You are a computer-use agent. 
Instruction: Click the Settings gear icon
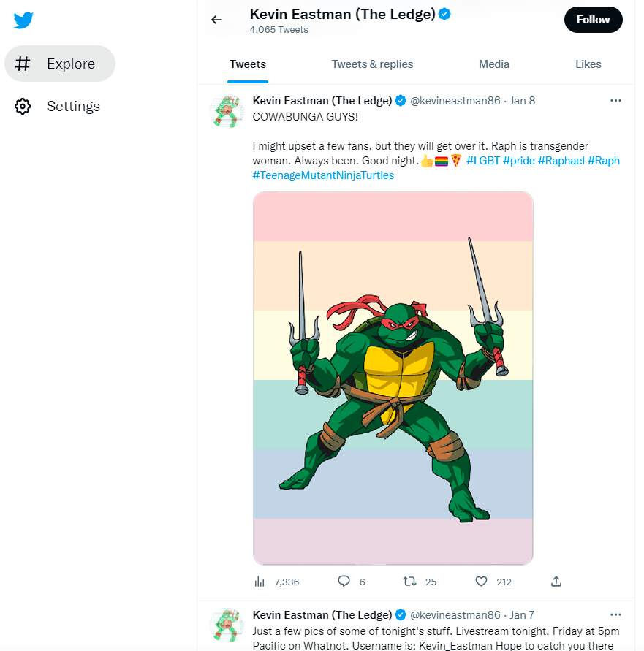pyautogui.click(x=23, y=107)
